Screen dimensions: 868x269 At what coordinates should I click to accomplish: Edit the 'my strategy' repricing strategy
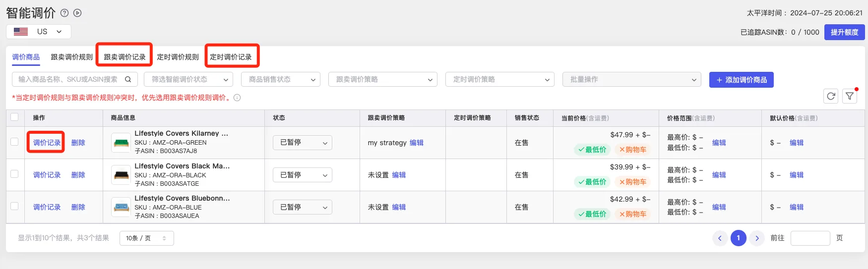pyautogui.click(x=417, y=143)
